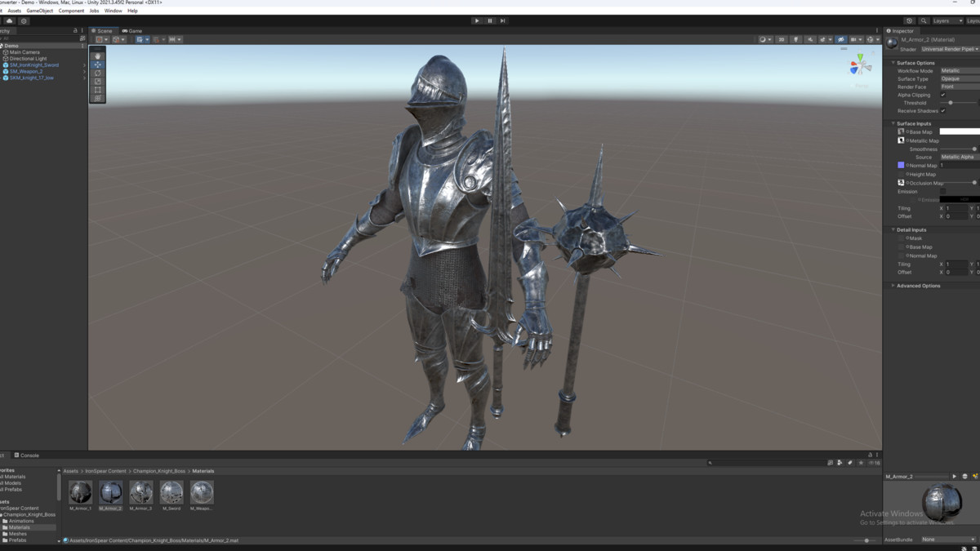Click the Step frame button
Screen dimensions: 980x551
[x=502, y=20]
